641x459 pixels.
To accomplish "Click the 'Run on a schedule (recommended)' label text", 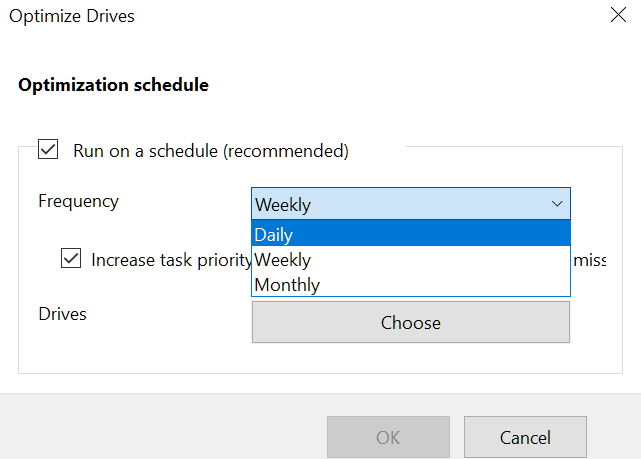I will [211, 151].
